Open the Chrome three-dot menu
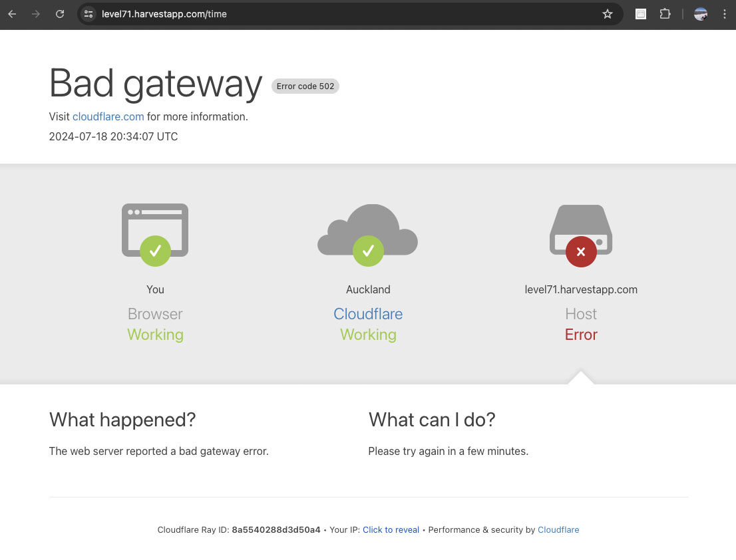 [725, 14]
